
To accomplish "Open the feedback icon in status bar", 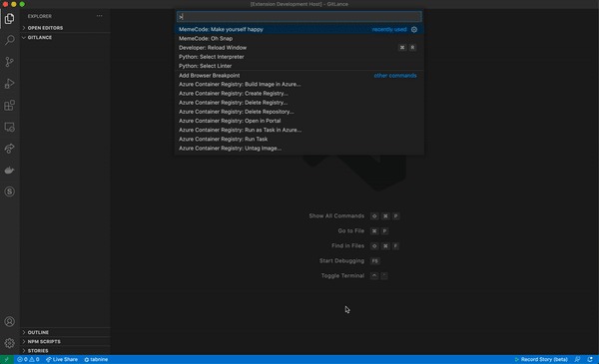I will (x=578, y=359).
